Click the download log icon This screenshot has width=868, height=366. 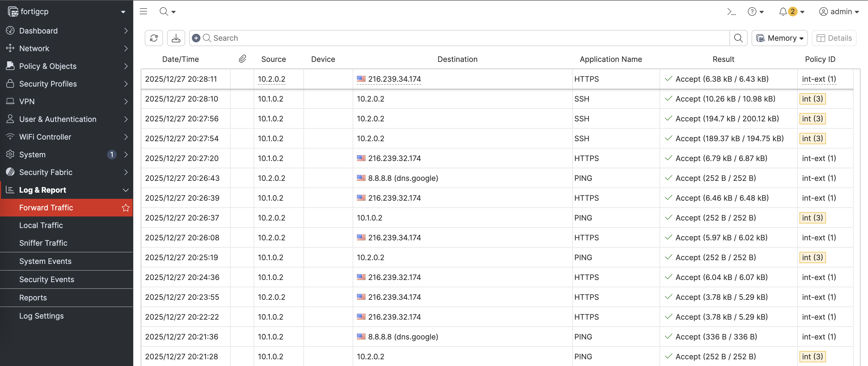[176, 38]
